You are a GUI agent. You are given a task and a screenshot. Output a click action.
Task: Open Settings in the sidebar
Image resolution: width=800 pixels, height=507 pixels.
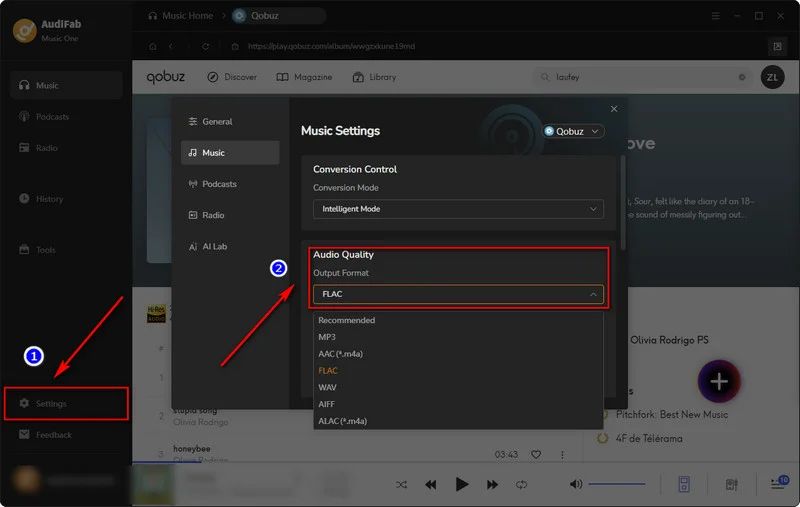(66, 403)
